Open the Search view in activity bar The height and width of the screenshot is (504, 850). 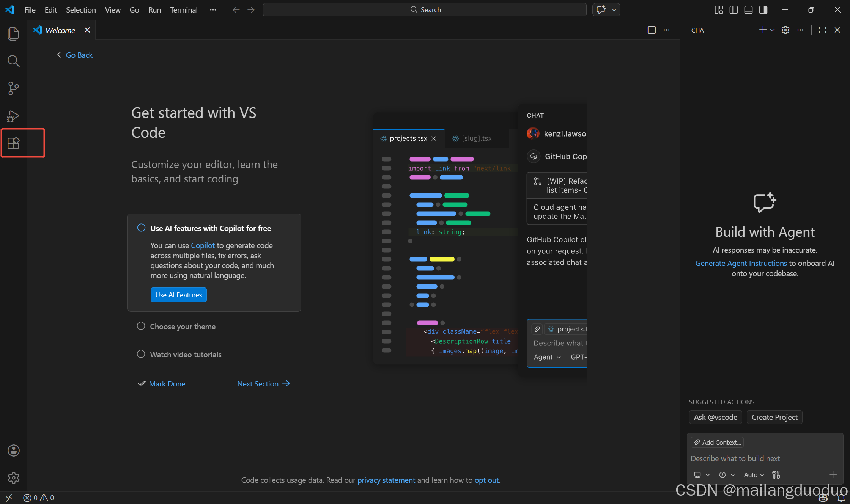[13, 61]
